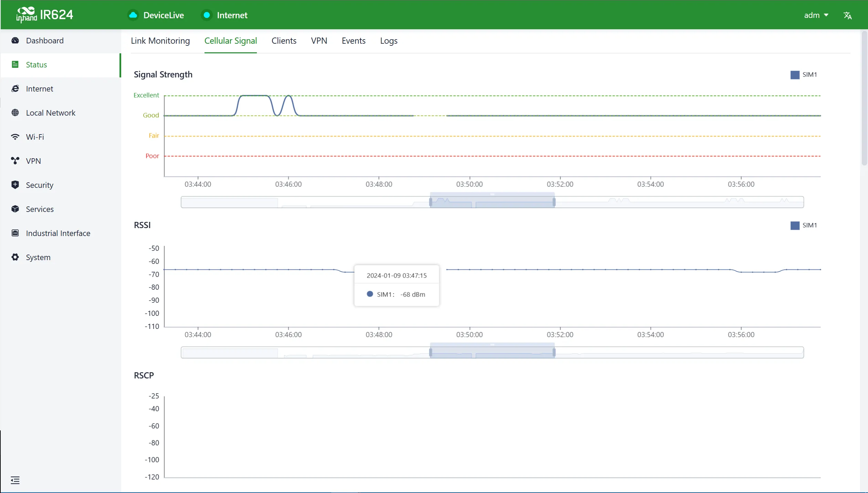This screenshot has width=868, height=493.
Task: Click the Security shield icon
Action: point(15,185)
